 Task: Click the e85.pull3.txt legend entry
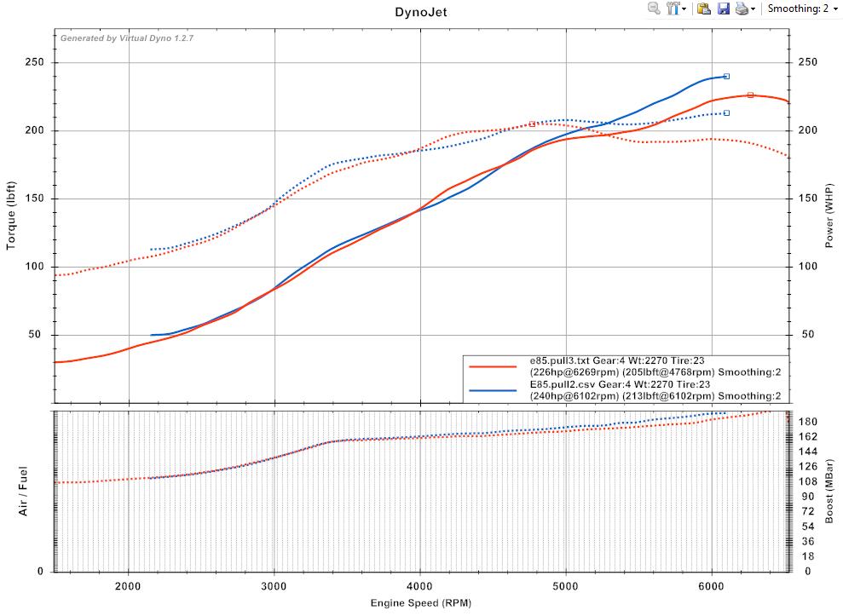coord(617,360)
